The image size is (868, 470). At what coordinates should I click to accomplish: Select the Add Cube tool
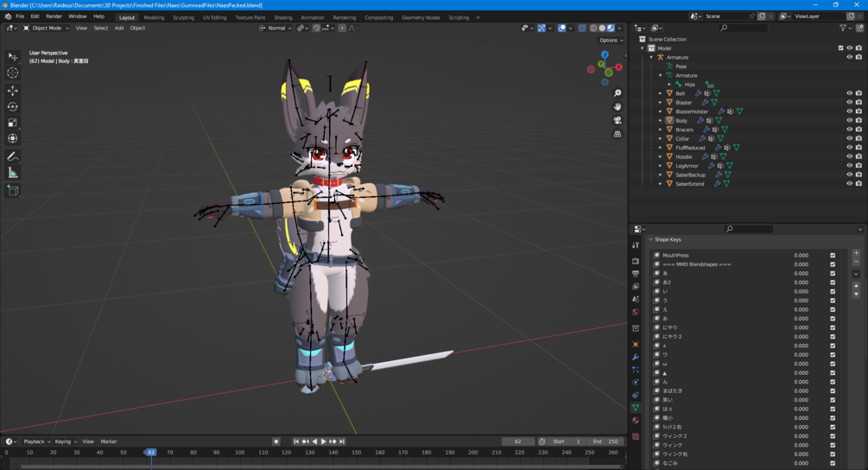pos(12,191)
